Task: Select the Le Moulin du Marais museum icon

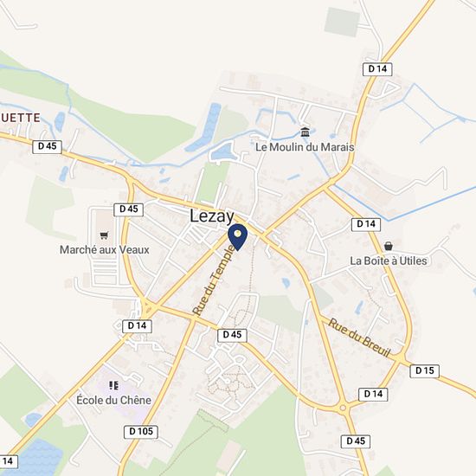Action: pos(305,132)
